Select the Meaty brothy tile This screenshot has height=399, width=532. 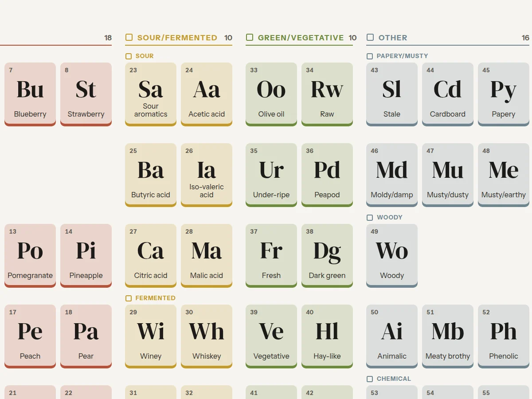448,336
